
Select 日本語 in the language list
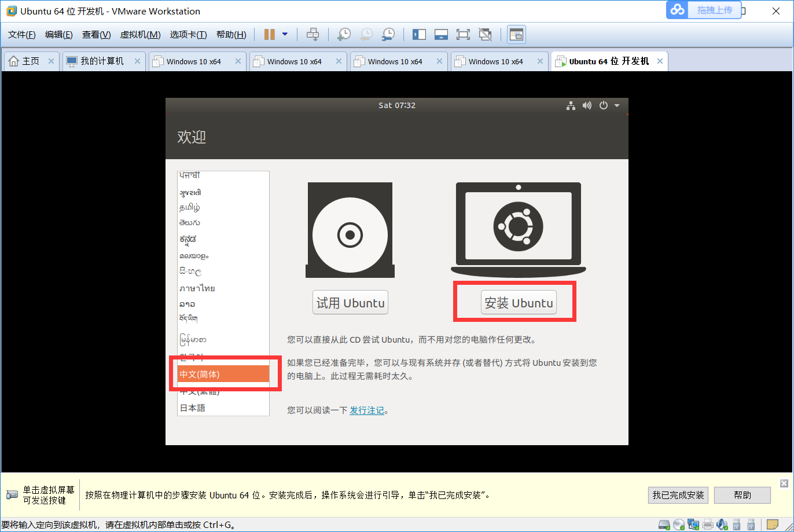tap(223, 408)
